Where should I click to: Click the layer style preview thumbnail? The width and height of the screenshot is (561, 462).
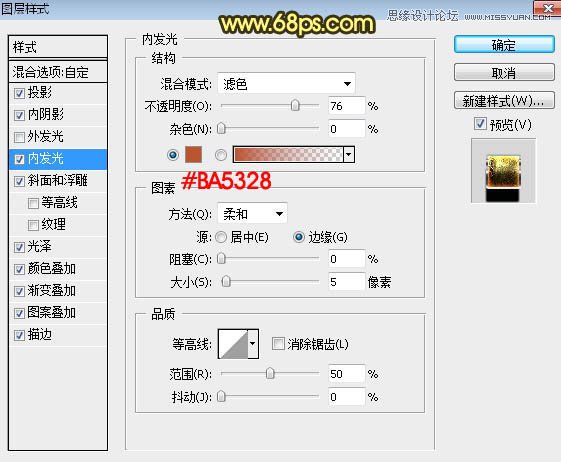503,171
